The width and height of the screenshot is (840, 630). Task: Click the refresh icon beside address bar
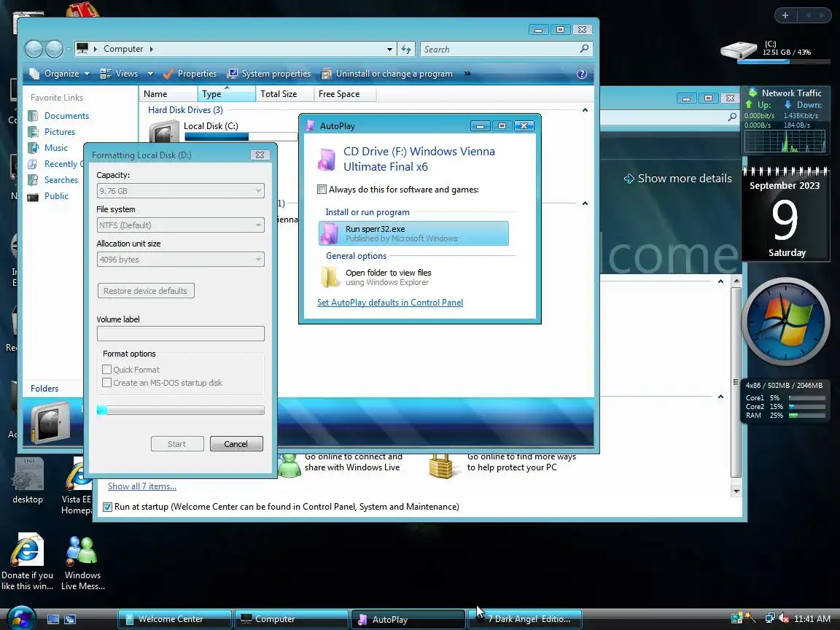(406, 50)
